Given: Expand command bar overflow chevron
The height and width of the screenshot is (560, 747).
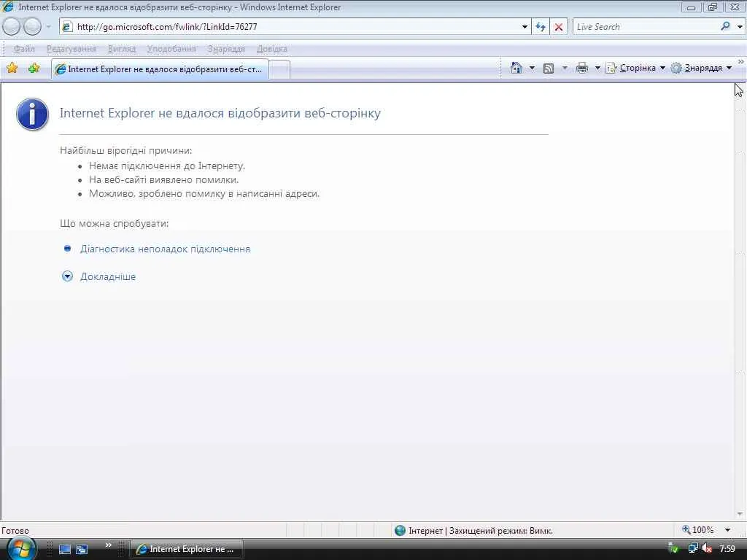Looking at the screenshot, I should 741,62.
